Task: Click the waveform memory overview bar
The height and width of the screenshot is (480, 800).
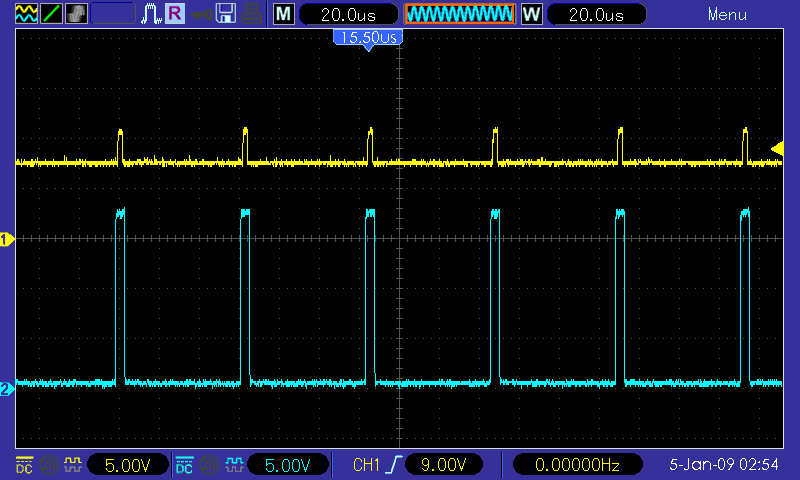Action: point(460,14)
